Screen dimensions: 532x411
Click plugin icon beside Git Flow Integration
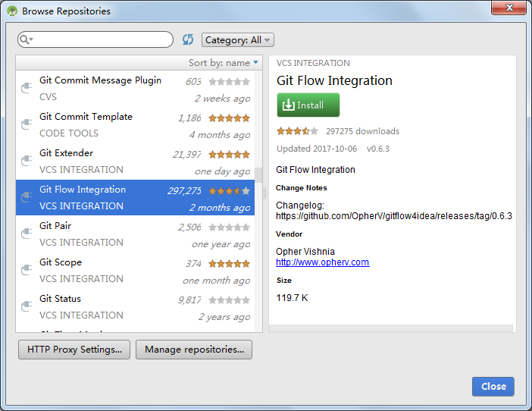pos(27,197)
